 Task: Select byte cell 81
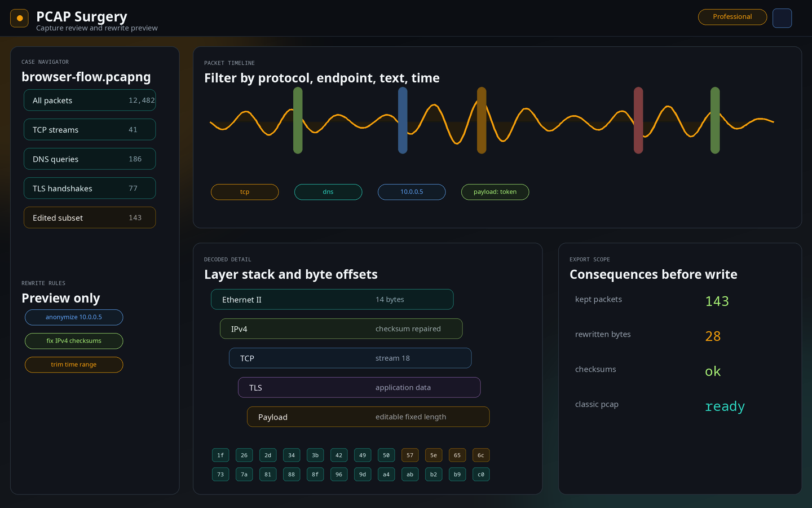tap(268, 475)
